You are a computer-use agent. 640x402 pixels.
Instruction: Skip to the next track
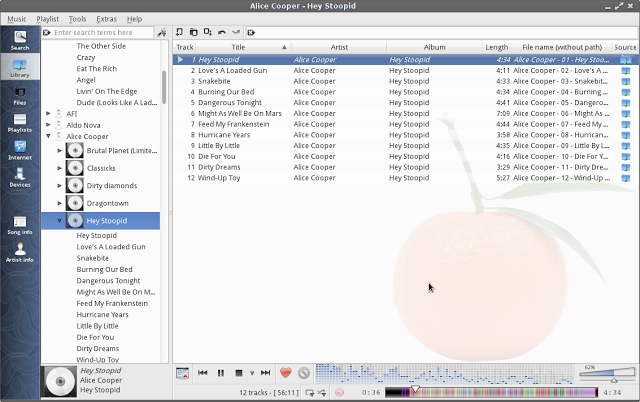click(x=265, y=373)
